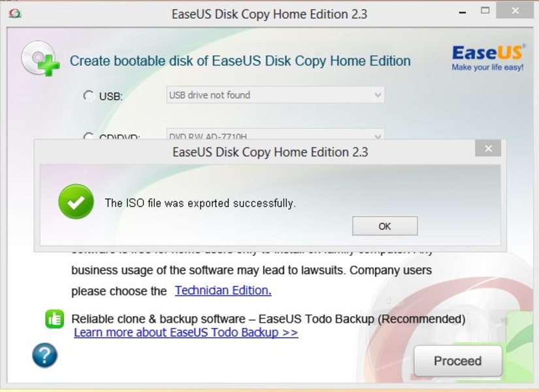The height and width of the screenshot is (392, 539).
Task: Click the EaseUS logo
Action: tap(487, 57)
